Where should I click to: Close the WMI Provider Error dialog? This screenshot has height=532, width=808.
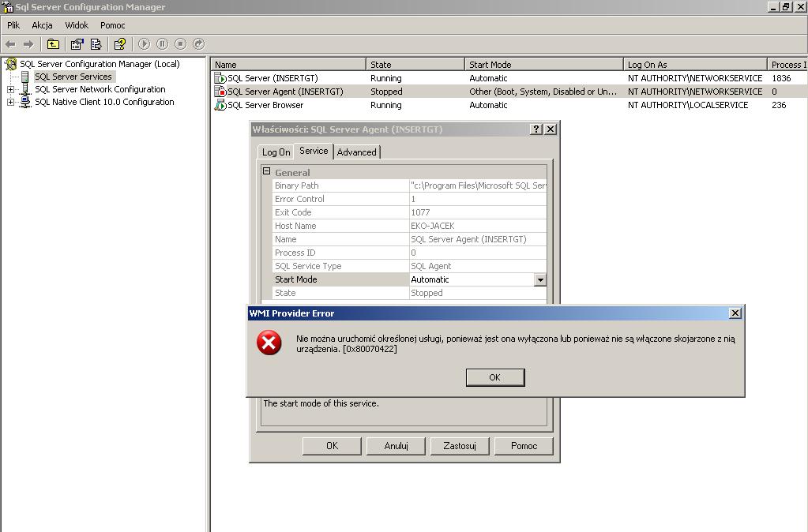pyautogui.click(x=735, y=313)
